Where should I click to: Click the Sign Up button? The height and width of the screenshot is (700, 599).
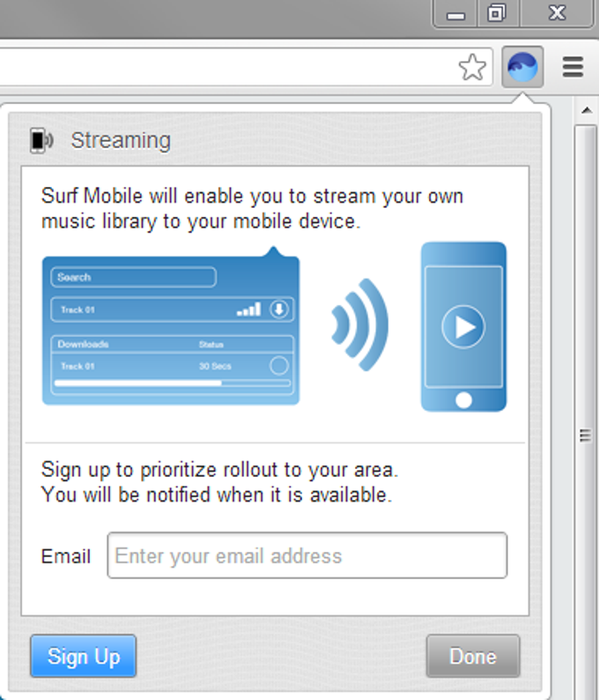84,656
